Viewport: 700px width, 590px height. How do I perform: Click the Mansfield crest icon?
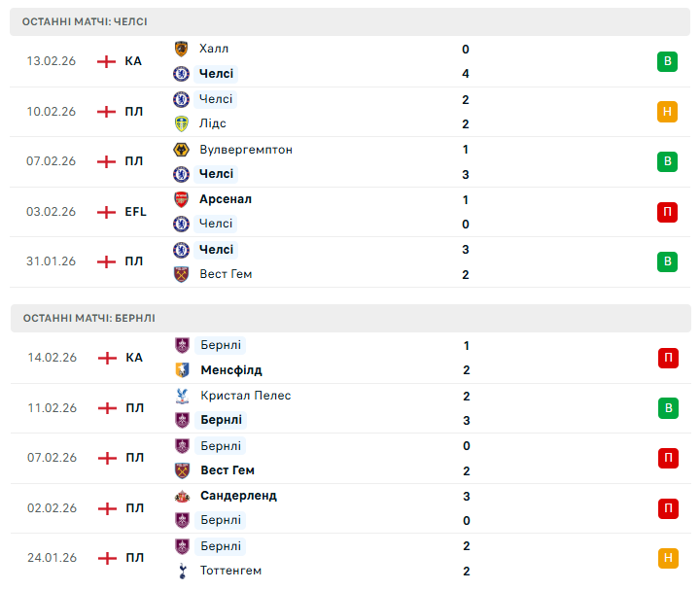181,370
